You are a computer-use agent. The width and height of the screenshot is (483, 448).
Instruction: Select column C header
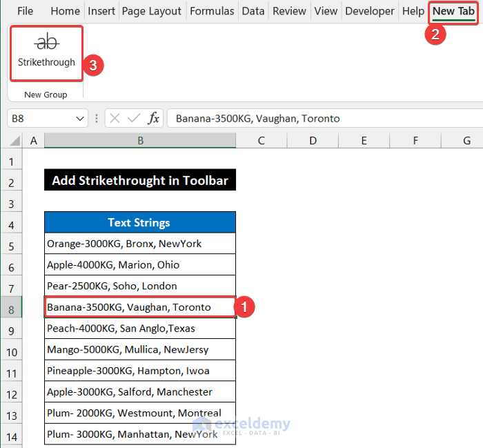click(262, 141)
